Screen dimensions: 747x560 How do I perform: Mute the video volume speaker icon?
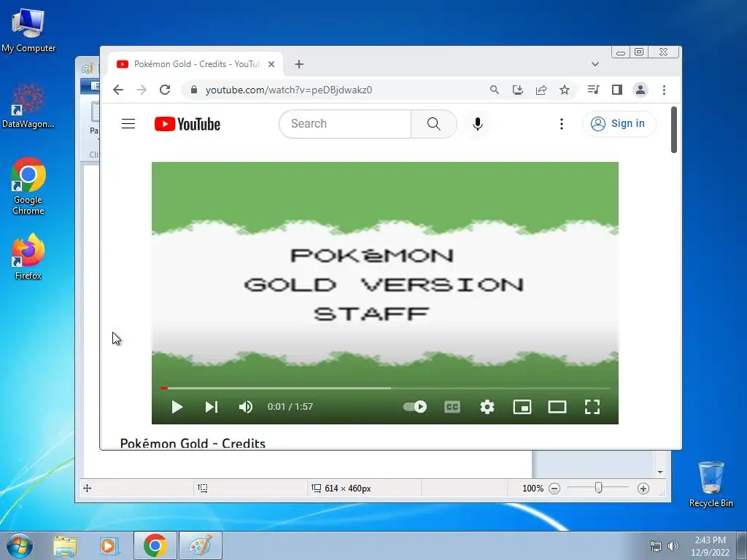[246, 407]
